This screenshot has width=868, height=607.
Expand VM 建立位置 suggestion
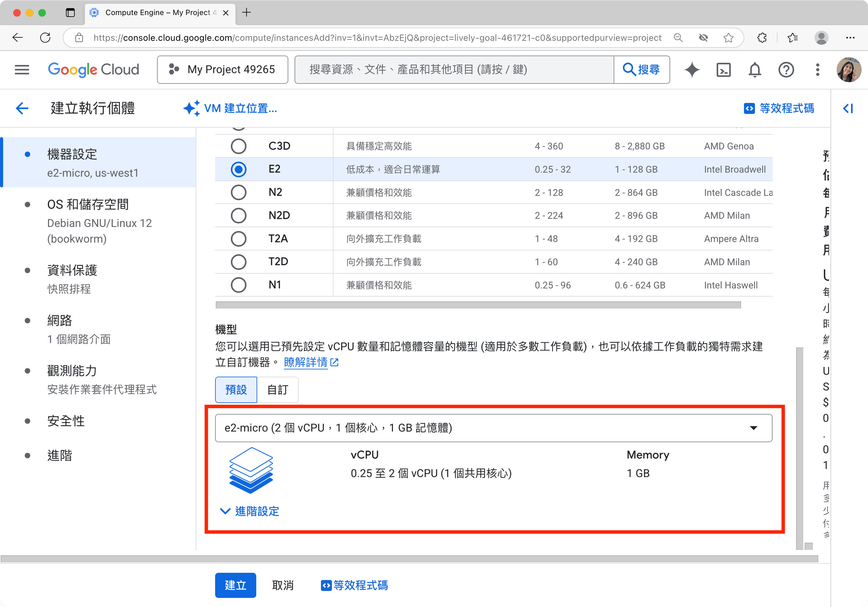tap(230, 108)
